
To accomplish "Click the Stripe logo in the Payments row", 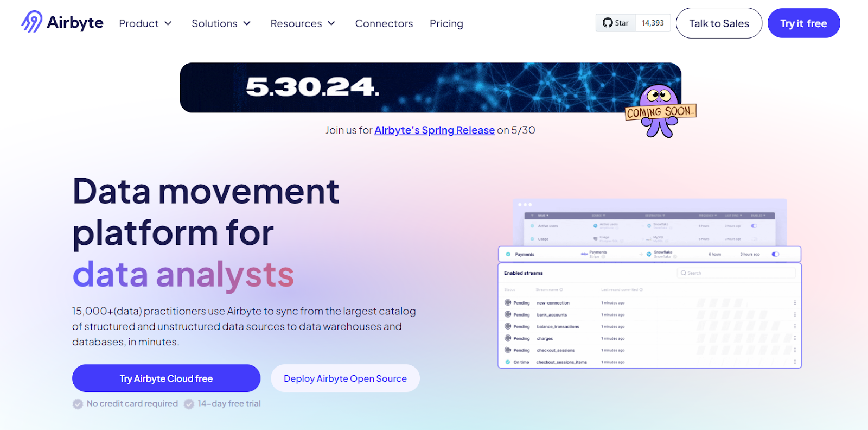I will coord(584,254).
